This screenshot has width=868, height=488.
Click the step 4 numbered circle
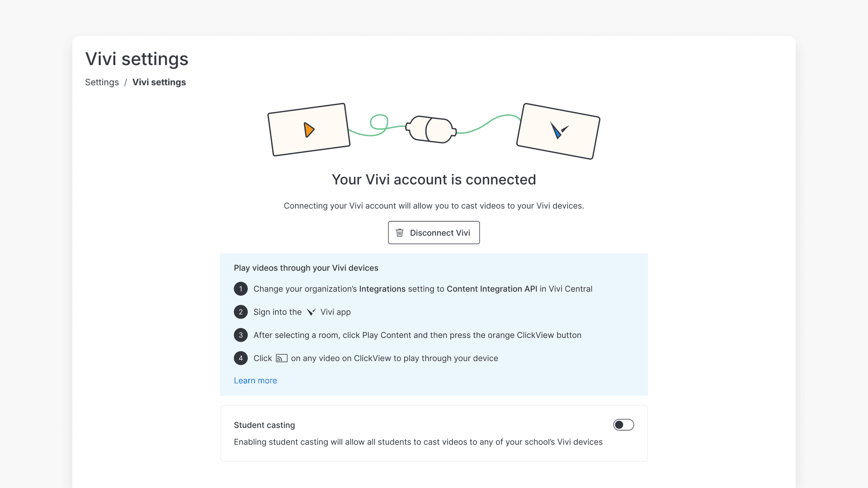tap(241, 358)
